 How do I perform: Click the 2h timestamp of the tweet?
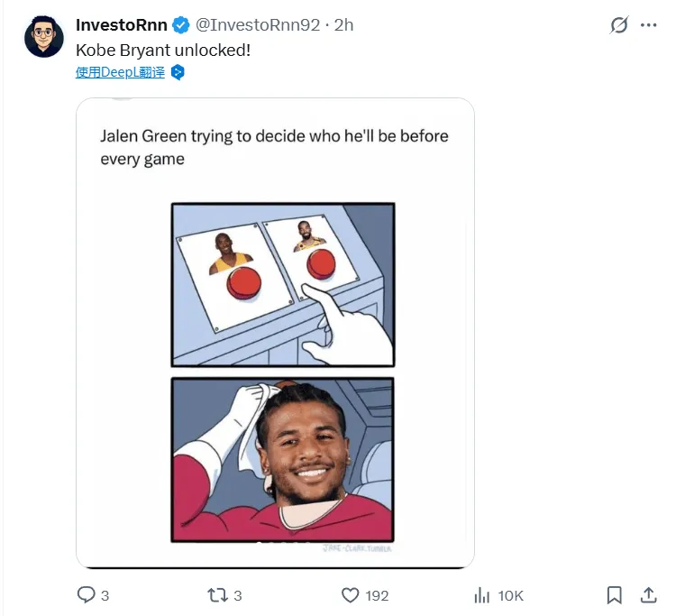[343, 25]
